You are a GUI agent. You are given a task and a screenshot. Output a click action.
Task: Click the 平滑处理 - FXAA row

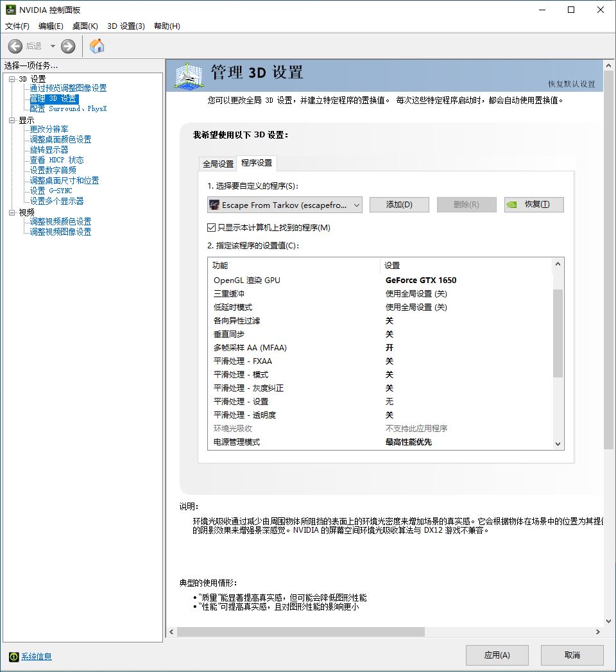pos(381,361)
